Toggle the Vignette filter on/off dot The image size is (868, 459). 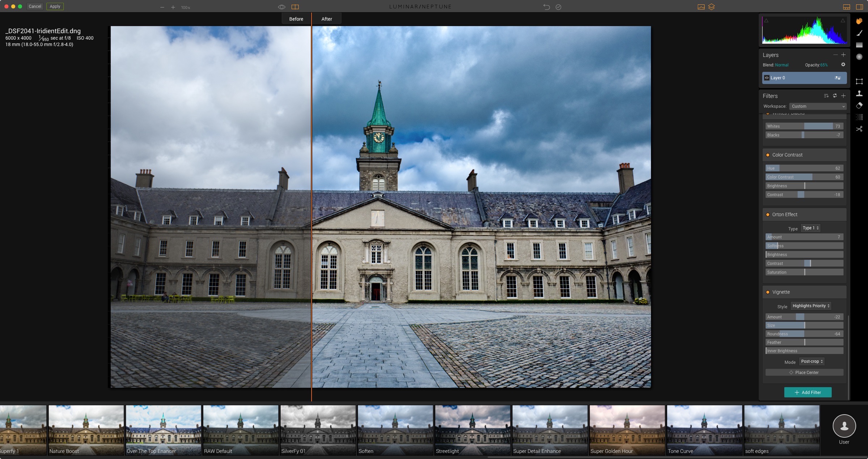(767, 292)
